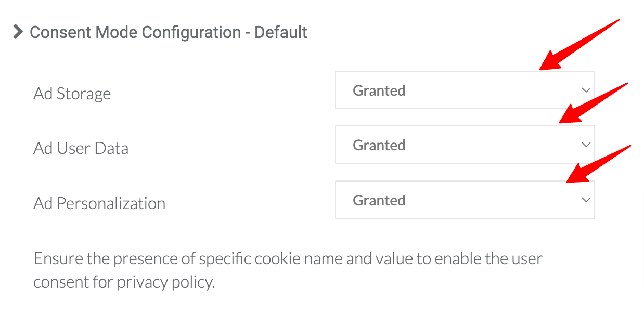This screenshot has height=311, width=644.
Task: Click the Ad User Data chevron arrow
Action: (586, 145)
